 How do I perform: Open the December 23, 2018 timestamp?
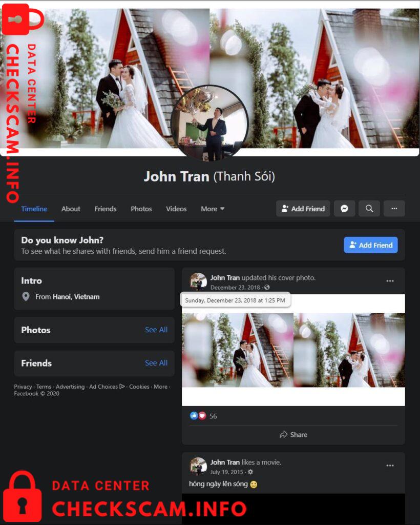click(x=235, y=287)
